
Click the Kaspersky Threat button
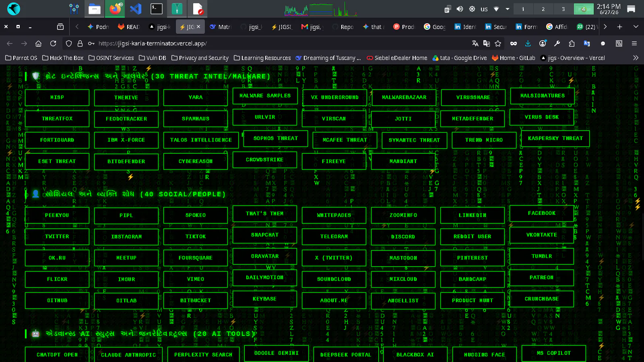point(555,138)
